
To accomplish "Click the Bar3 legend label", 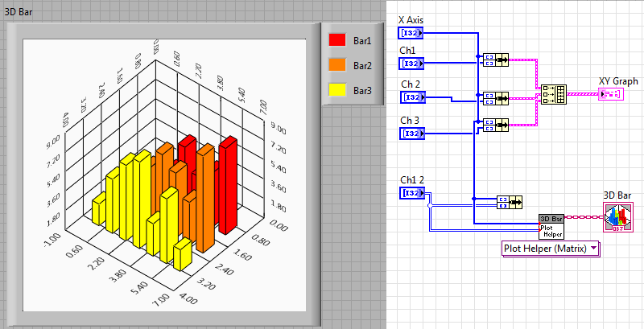I will 362,90.
